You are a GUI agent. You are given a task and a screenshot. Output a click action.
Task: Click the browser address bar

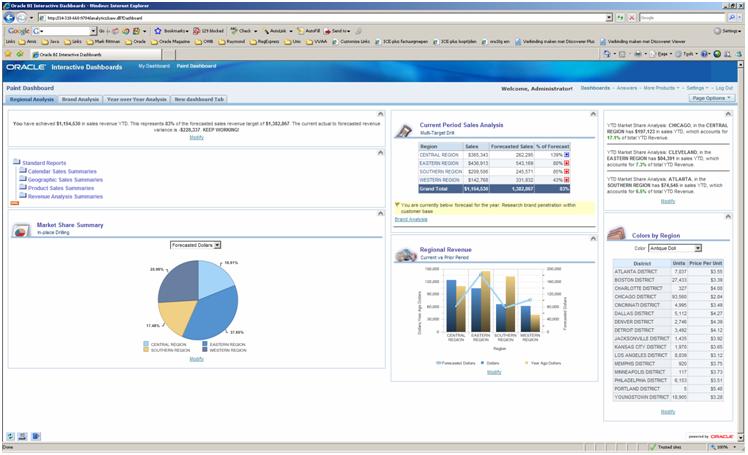pyautogui.click(x=322, y=18)
